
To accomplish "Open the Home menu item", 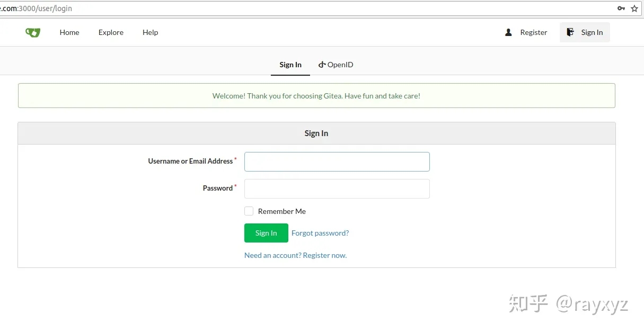I will click(69, 32).
